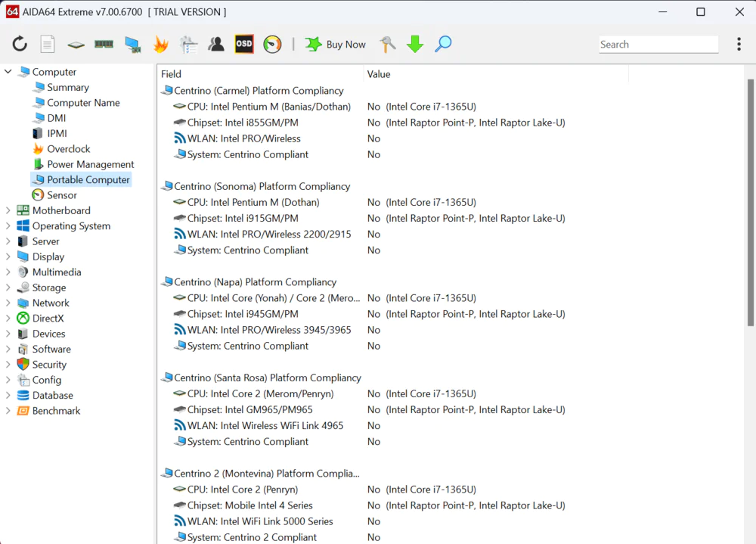The width and height of the screenshot is (756, 544).
Task: Select row CPU: Intel Pentium M (Banias/Dothan)
Action: coord(269,107)
